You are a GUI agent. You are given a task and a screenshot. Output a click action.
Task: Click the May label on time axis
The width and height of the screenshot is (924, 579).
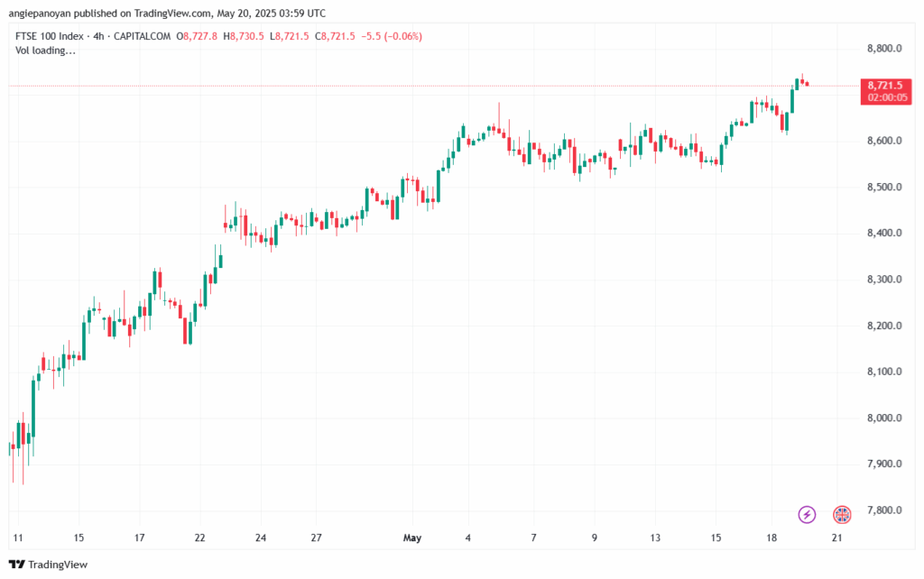[412, 538]
